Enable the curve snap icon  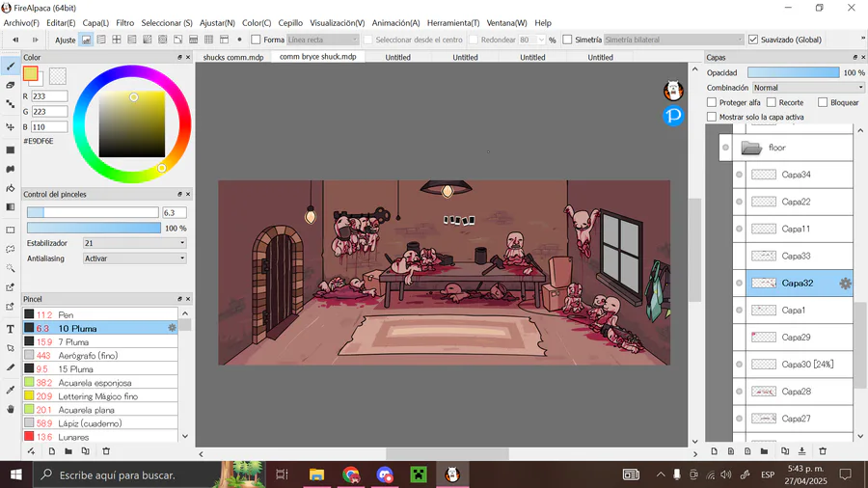177,40
